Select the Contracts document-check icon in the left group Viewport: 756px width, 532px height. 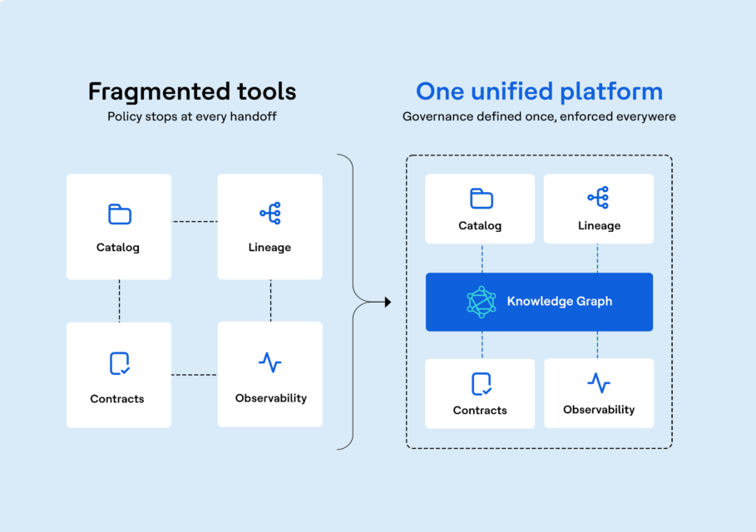[x=120, y=363]
